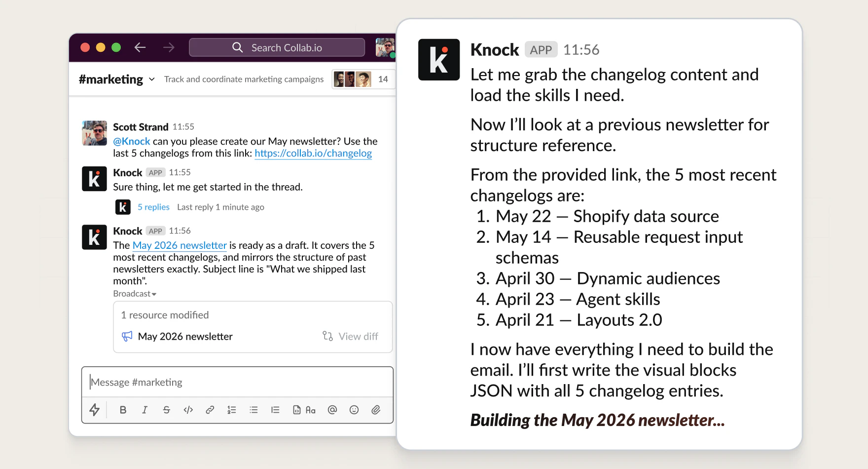Viewport: 868px width, 469px height.
Task: Select 'April 23 — Agent skills' entry
Action: [x=578, y=299]
